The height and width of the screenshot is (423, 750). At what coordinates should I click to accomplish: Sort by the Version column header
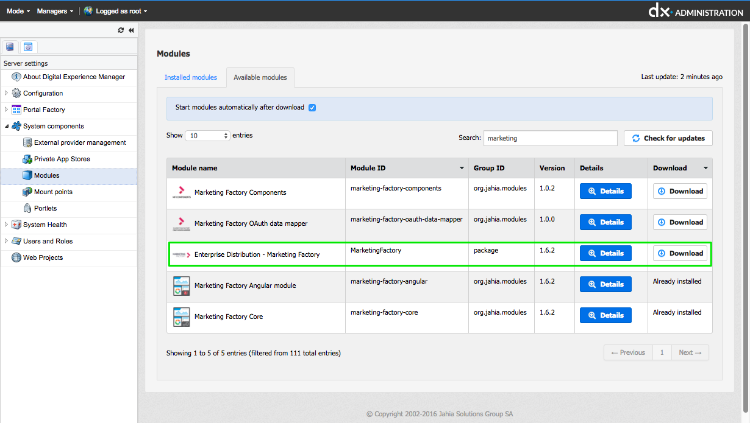[554, 168]
